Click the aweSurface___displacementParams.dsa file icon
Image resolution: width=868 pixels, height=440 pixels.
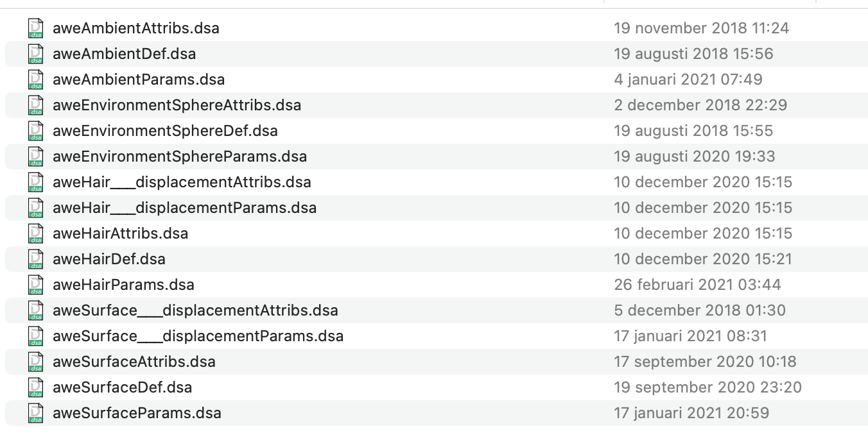click(36, 336)
